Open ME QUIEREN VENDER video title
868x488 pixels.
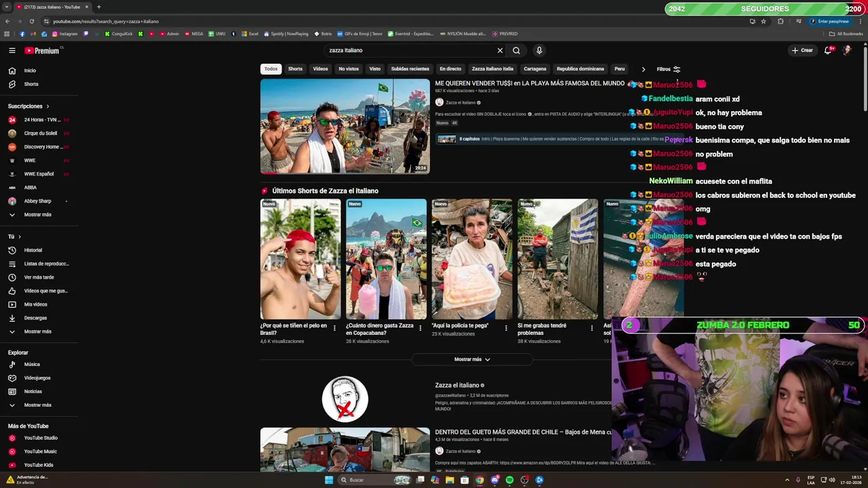pyautogui.click(x=530, y=83)
